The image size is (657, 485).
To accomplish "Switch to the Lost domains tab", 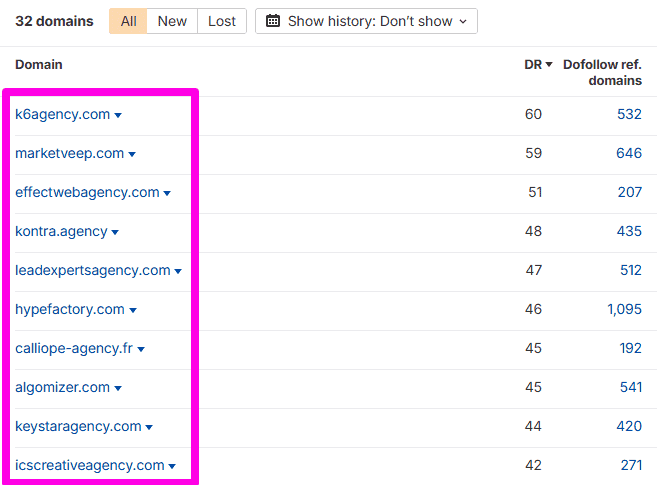I will pyautogui.click(x=222, y=21).
